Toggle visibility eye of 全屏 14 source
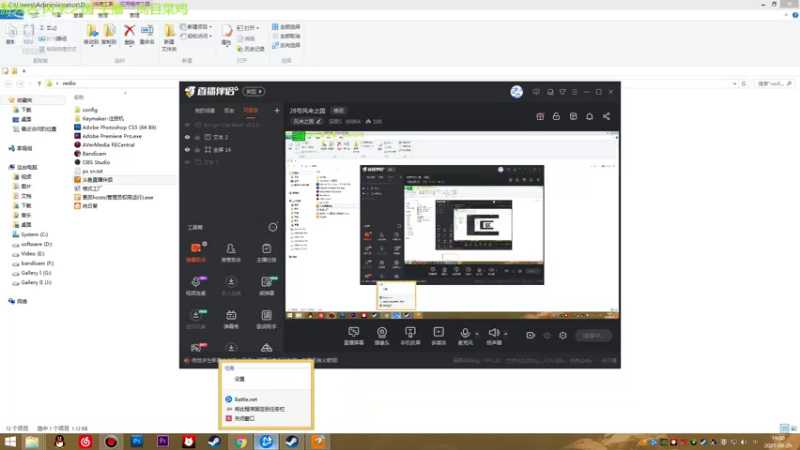 click(187, 149)
